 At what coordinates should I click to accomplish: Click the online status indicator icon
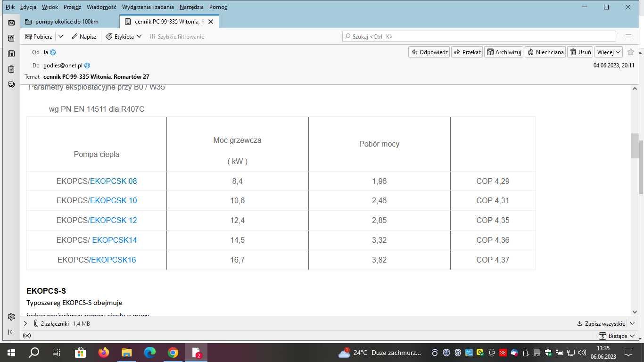pyautogui.click(x=27, y=336)
